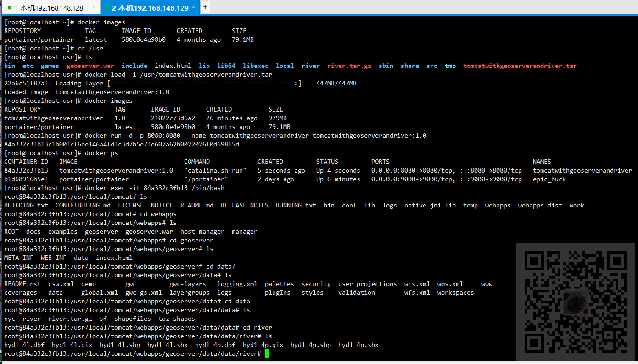Click the 'Up 4 seconds' status
Viewport: 638px width, 364px height.
tap(338, 170)
